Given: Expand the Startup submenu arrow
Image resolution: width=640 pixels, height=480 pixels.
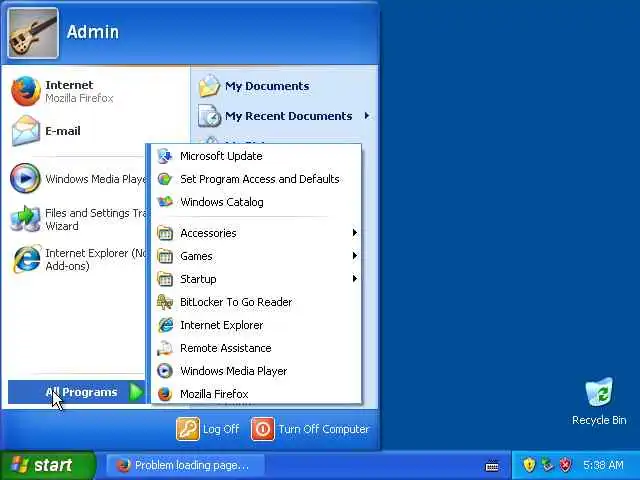Looking at the screenshot, I should [x=354, y=278].
